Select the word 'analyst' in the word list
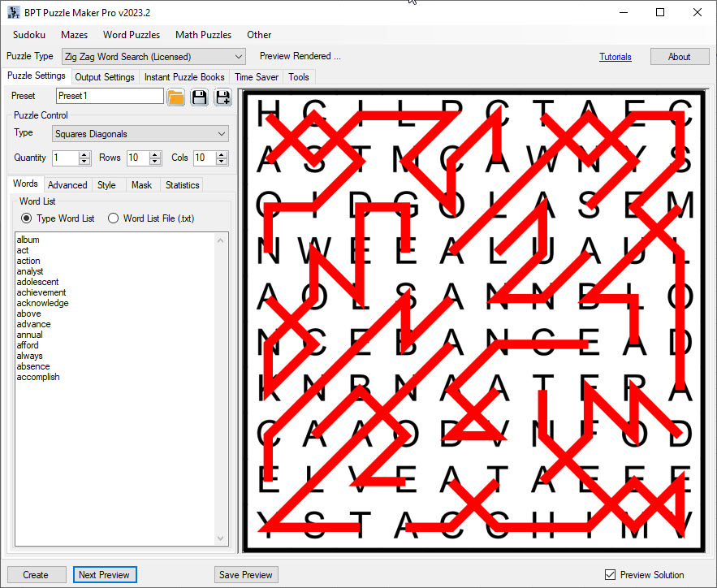The image size is (717, 588). point(30,271)
